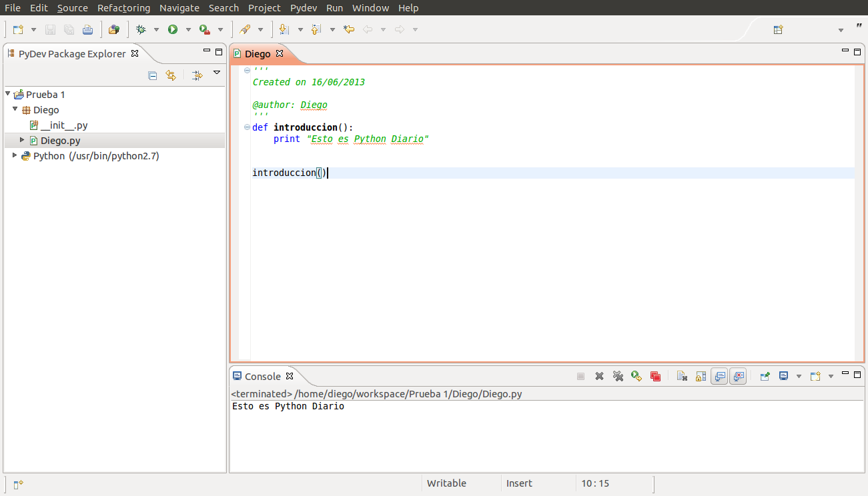The image size is (868, 496).
Task: Expand the Python interpreter node
Action: coord(15,155)
